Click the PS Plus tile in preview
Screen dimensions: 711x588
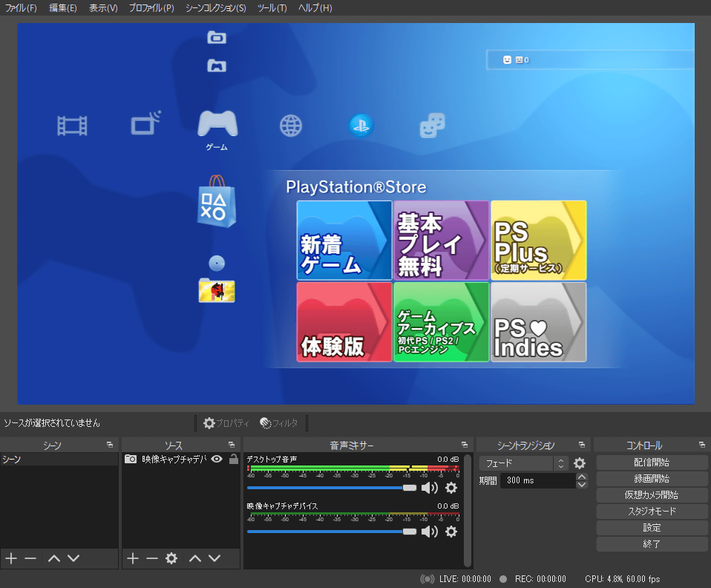point(539,241)
